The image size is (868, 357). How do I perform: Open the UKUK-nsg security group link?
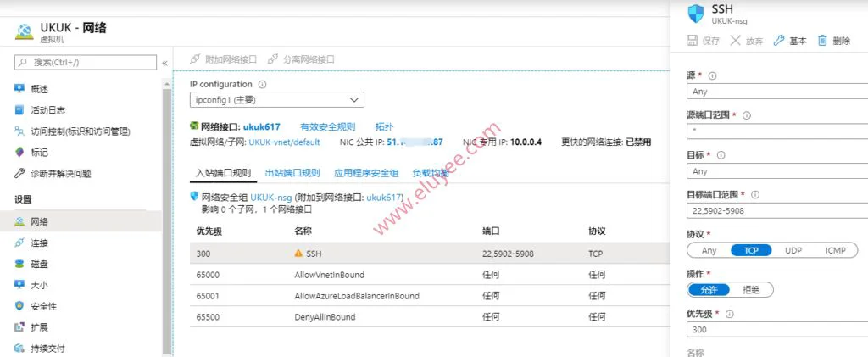[x=271, y=197]
